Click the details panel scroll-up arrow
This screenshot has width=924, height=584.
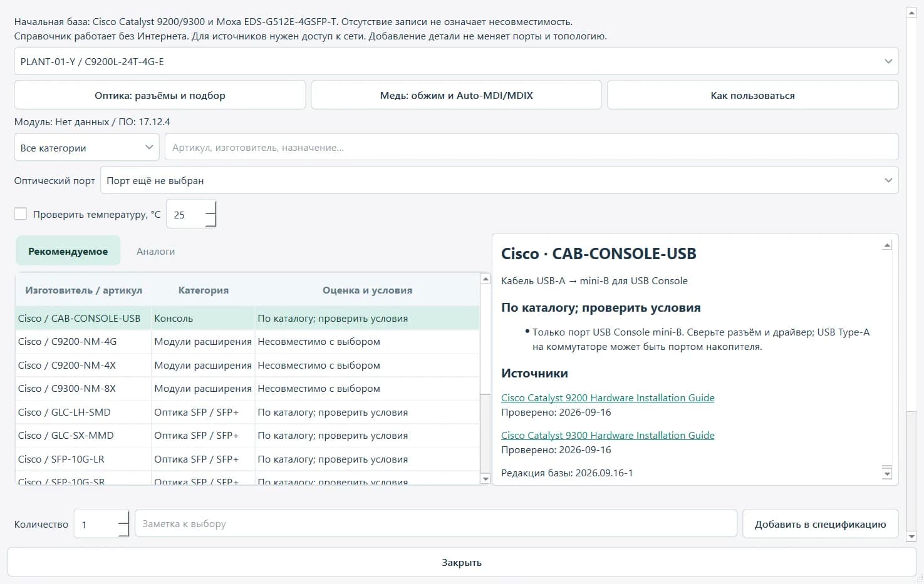click(886, 245)
